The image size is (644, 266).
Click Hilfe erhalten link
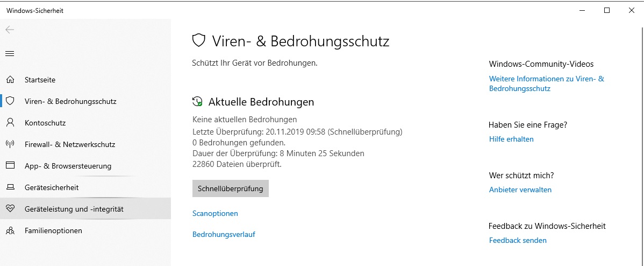coord(511,139)
